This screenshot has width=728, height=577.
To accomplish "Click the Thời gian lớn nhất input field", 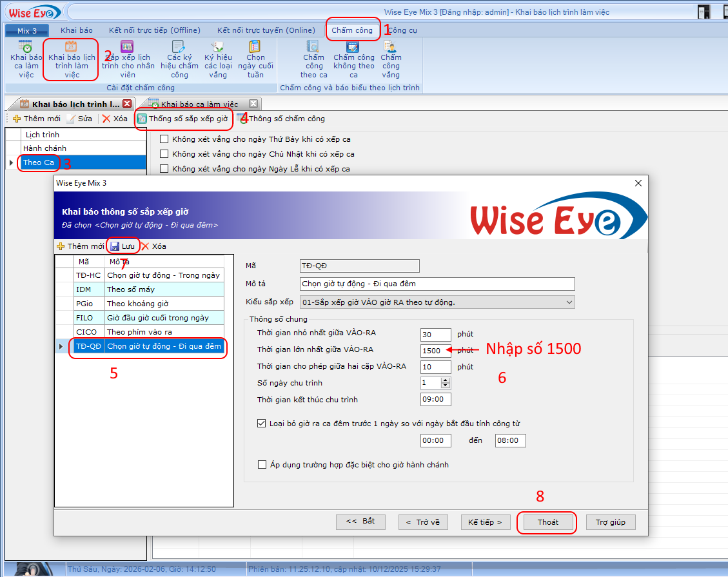I will (x=435, y=351).
